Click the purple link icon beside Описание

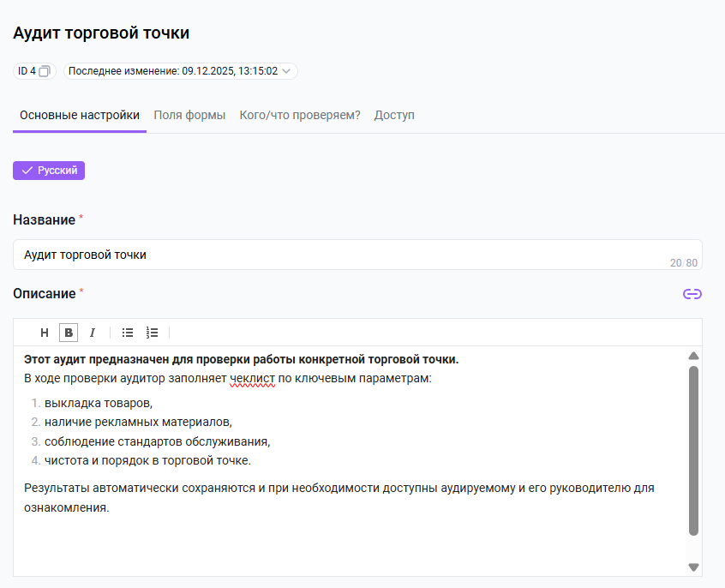(692, 294)
